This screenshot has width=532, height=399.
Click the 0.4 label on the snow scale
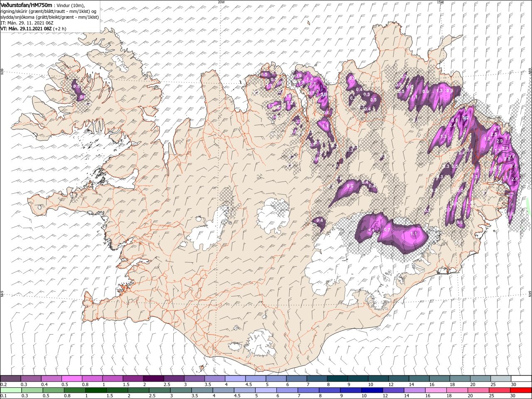pos(44,384)
